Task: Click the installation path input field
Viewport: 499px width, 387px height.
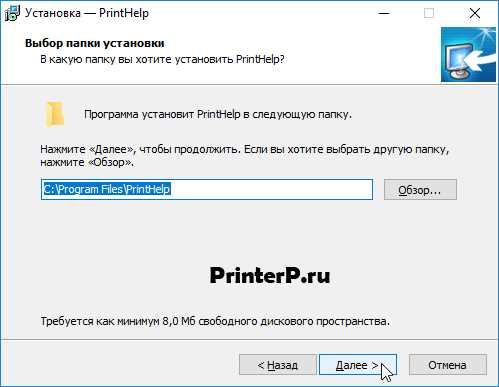Action: pyautogui.click(x=207, y=190)
